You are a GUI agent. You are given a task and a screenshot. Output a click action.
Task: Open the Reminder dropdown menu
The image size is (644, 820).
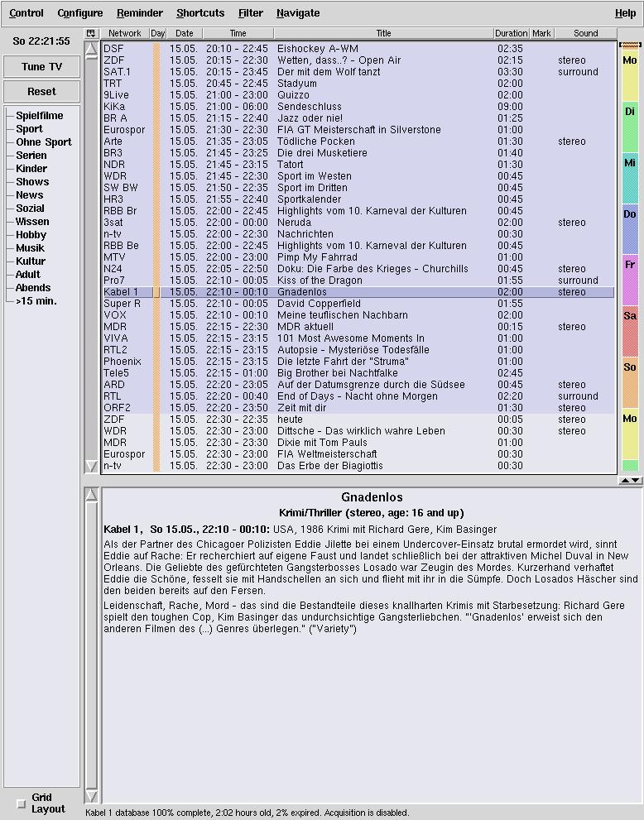(x=140, y=13)
